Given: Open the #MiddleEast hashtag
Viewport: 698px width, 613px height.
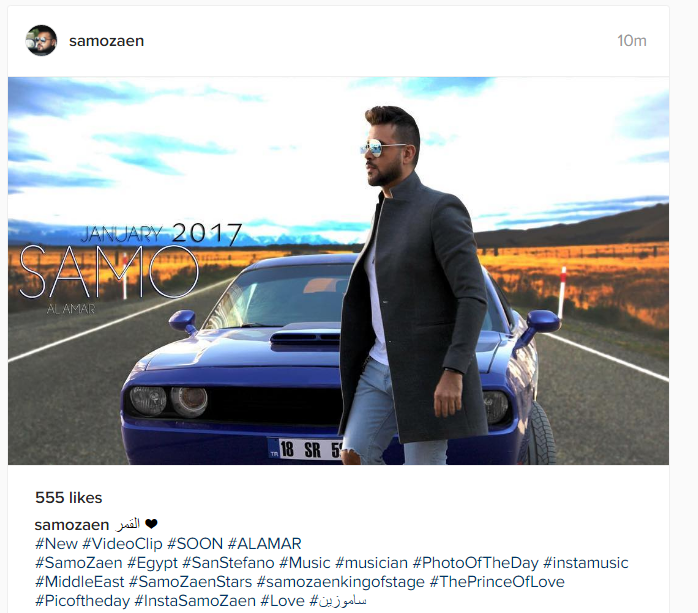Looking at the screenshot, I should pos(80,582).
